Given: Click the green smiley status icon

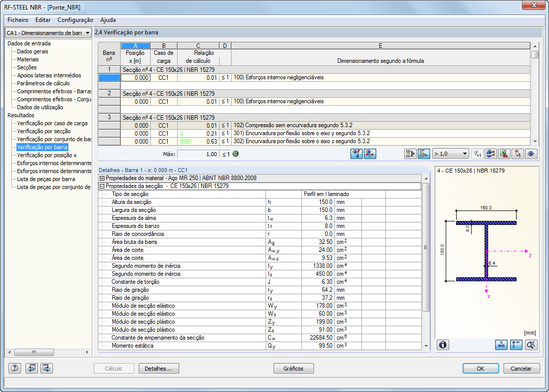Looking at the screenshot, I should point(235,154).
